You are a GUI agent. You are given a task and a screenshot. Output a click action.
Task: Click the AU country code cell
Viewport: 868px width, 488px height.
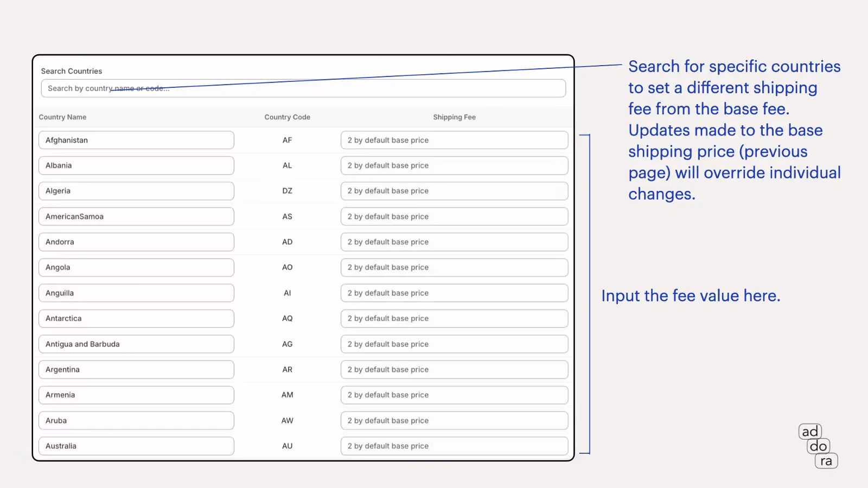[287, 446]
